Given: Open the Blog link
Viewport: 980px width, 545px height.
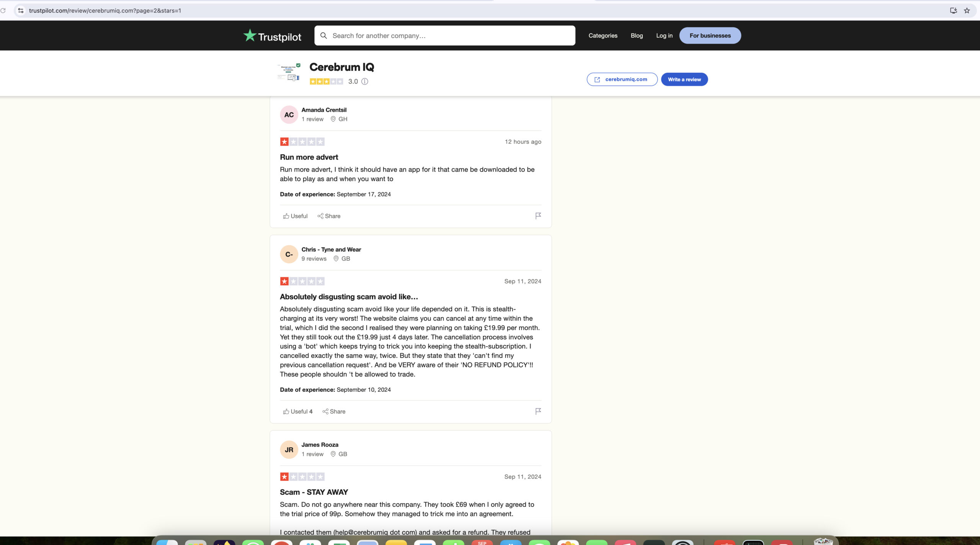Looking at the screenshot, I should pos(637,36).
